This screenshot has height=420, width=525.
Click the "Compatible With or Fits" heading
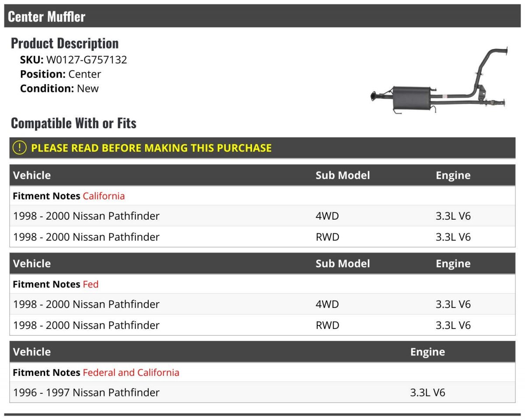[x=73, y=123]
